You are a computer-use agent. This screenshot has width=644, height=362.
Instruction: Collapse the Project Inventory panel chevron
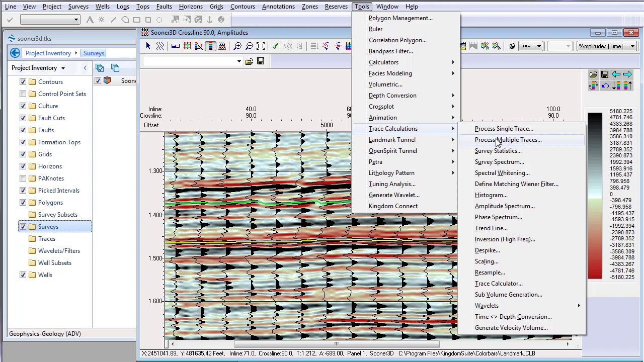tap(85, 68)
